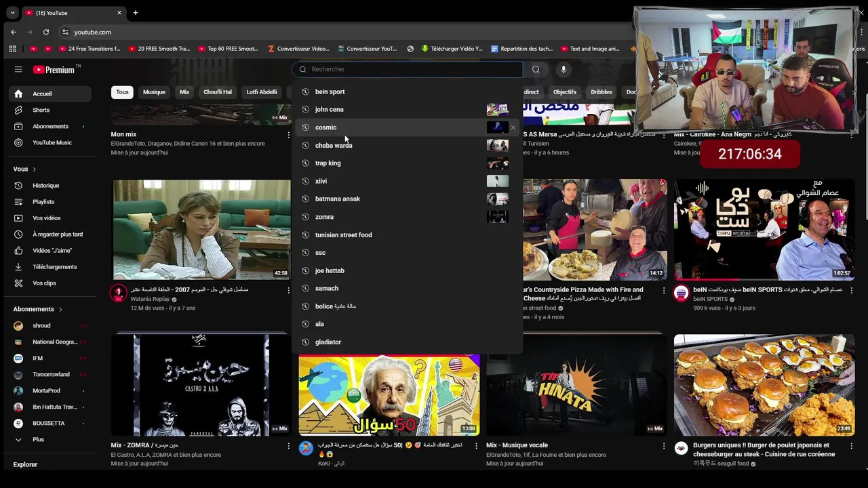Open Historique in the sidebar
The height and width of the screenshot is (488, 868).
(51, 185)
